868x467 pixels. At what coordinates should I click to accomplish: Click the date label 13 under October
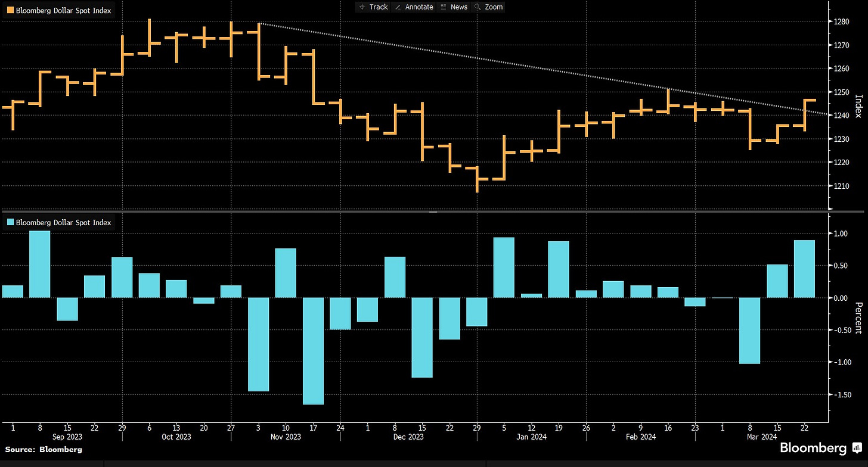176,427
